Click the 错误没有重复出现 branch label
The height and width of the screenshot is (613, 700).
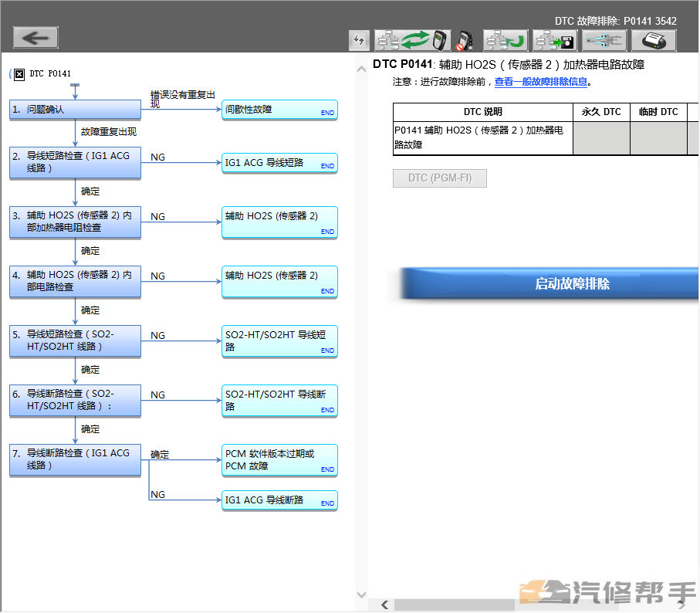pos(183,99)
